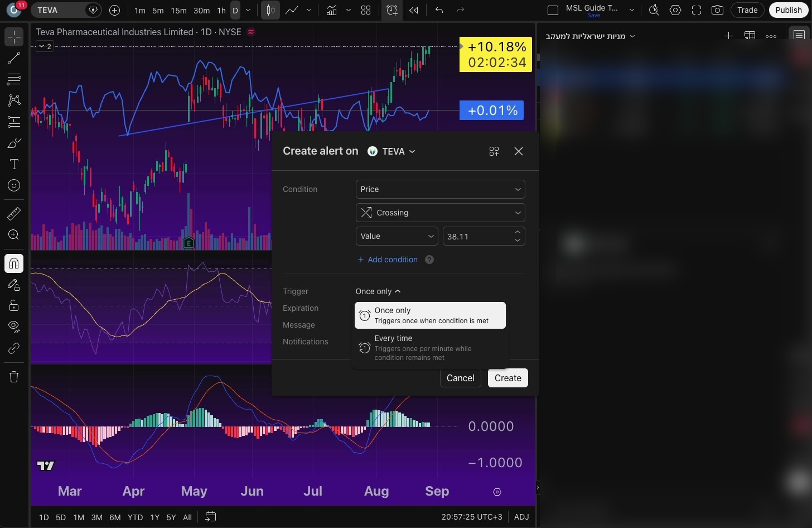The height and width of the screenshot is (528, 812).
Task: Open the Crossing condition dropdown
Action: pos(440,213)
